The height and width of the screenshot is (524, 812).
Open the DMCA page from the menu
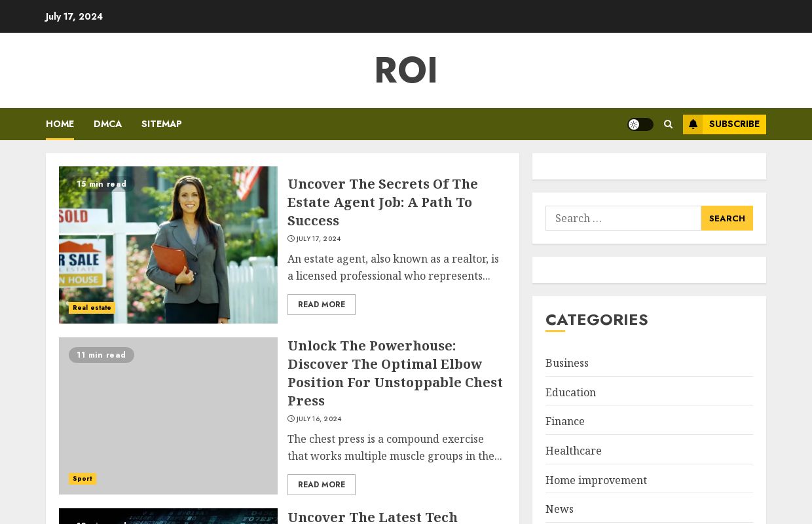[107, 124]
